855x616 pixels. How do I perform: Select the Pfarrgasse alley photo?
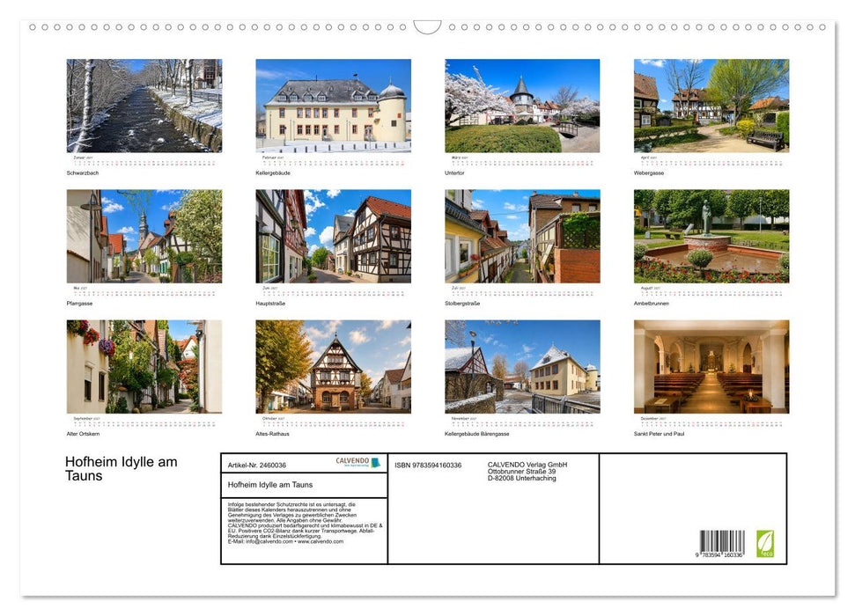pyautogui.click(x=144, y=236)
